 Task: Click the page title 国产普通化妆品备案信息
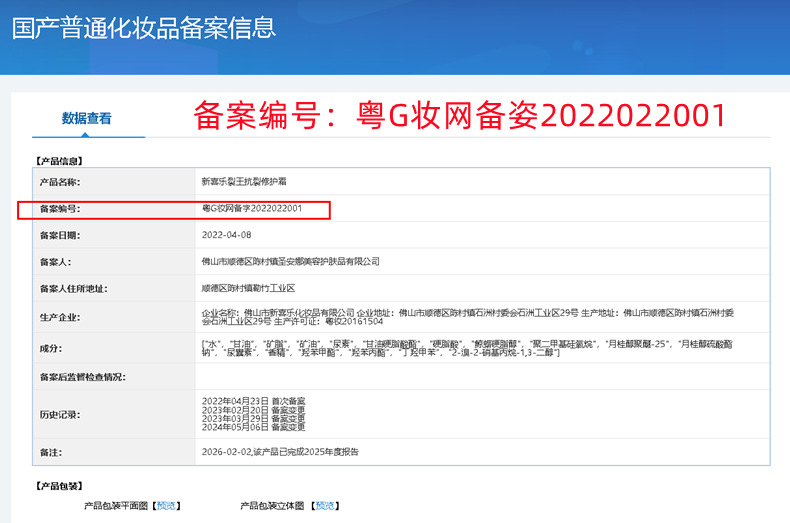[144, 28]
